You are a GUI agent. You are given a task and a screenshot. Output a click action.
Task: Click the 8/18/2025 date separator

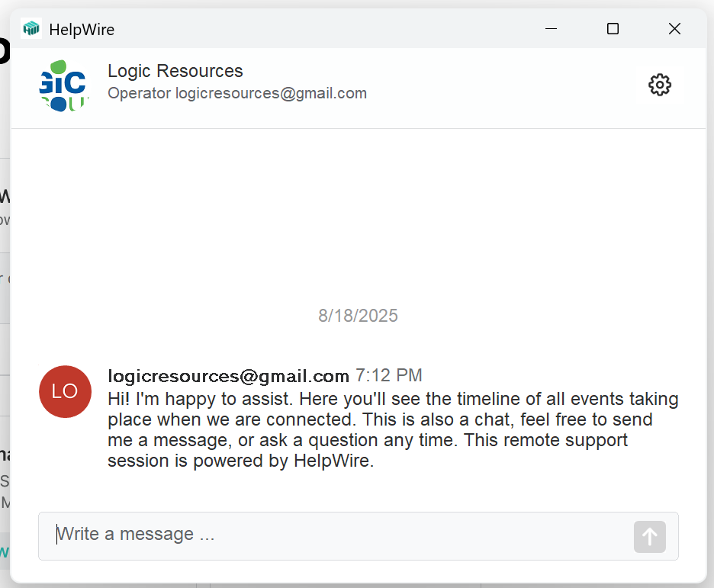click(358, 316)
